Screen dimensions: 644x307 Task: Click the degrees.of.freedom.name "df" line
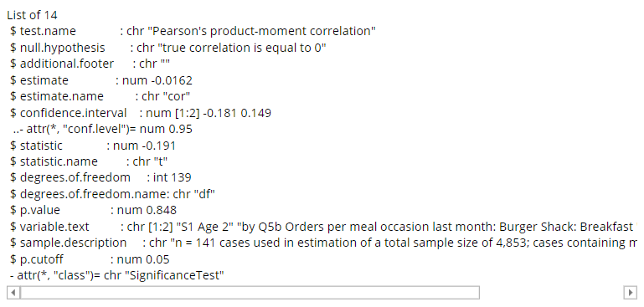(112, 194)
